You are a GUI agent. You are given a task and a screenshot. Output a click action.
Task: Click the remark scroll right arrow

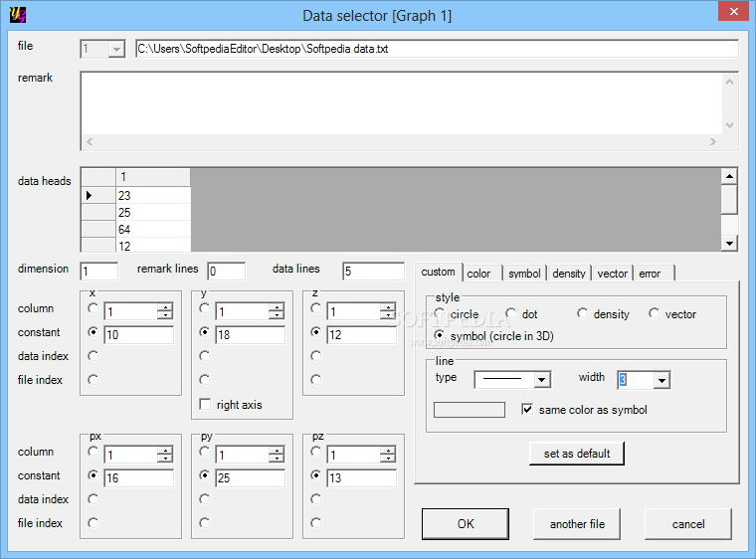(713, 142)
